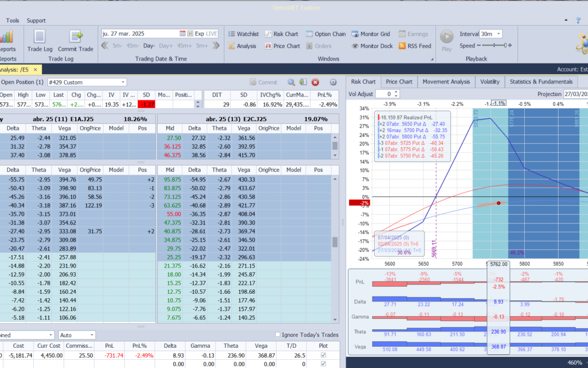
Task: Open the Auto dropdown at bottom
Action: pos(91,335)
